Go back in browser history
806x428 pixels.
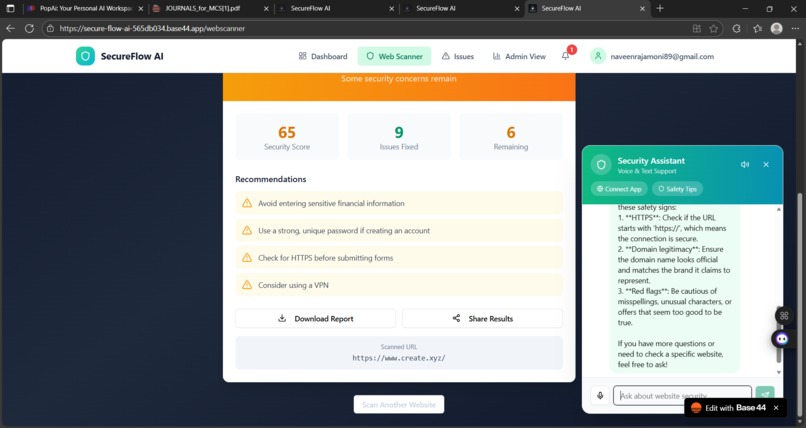pos(10,29)
